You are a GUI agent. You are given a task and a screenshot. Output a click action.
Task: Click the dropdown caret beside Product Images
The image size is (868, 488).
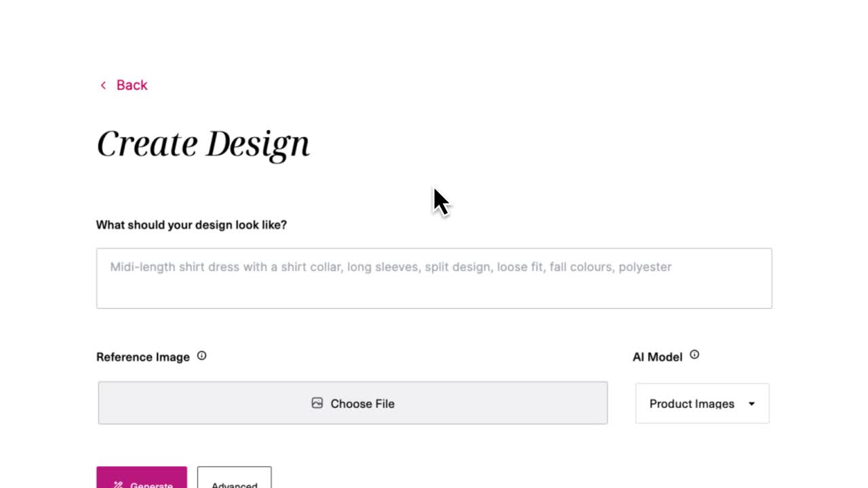(x=751, y=404)
